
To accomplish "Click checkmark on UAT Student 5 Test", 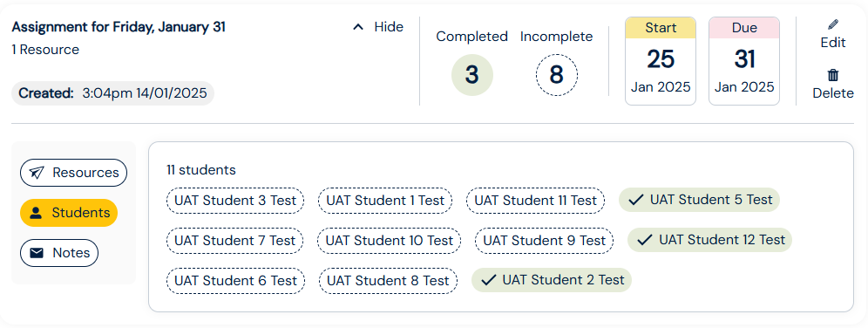I will click(x=636, y=200).
